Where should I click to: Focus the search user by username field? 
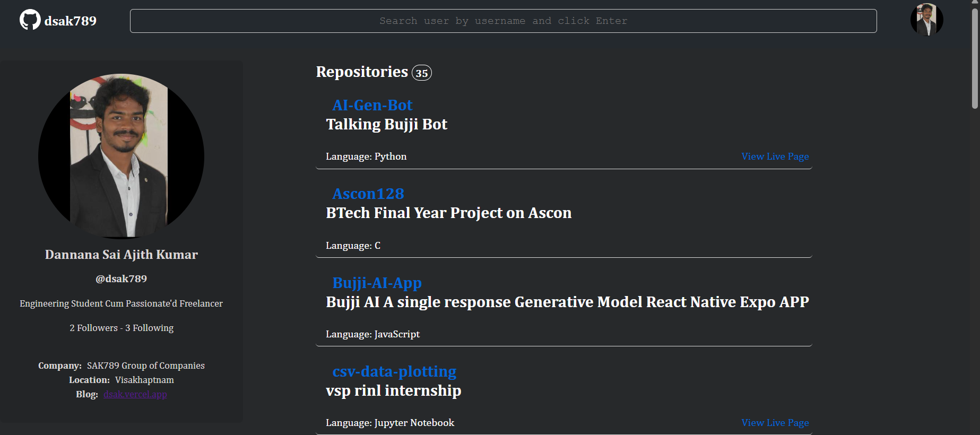pos(503,21)
